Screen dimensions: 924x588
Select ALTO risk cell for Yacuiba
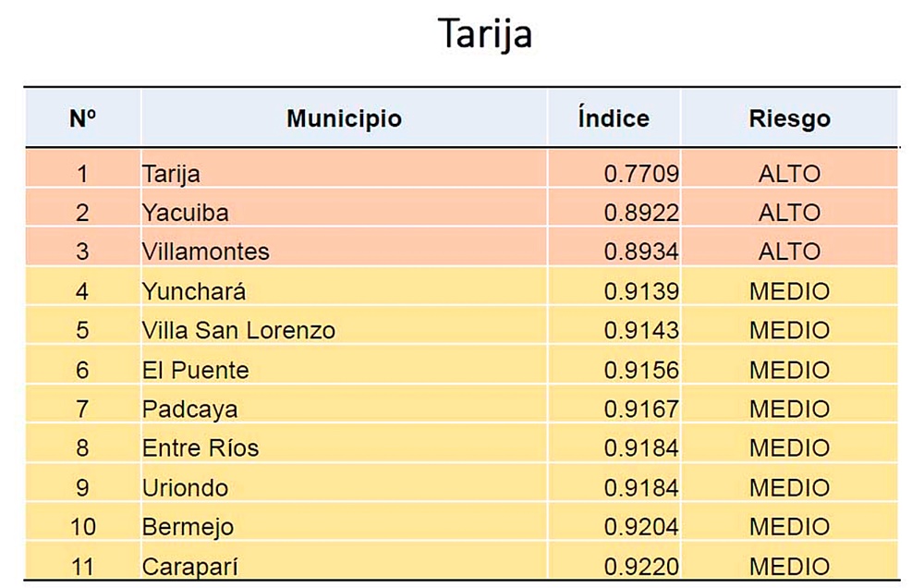[x=790, y=213]
